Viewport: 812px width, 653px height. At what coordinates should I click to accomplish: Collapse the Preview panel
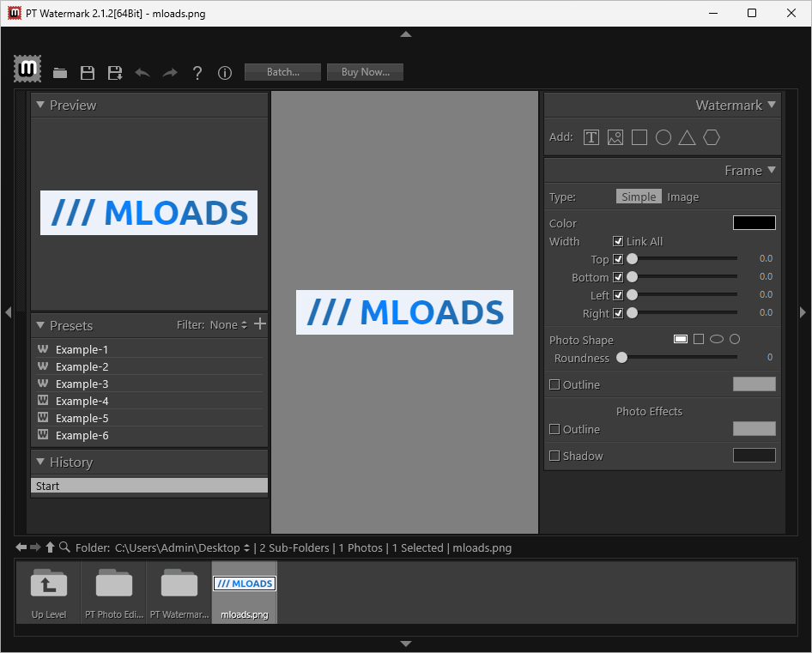click(40, 105)
